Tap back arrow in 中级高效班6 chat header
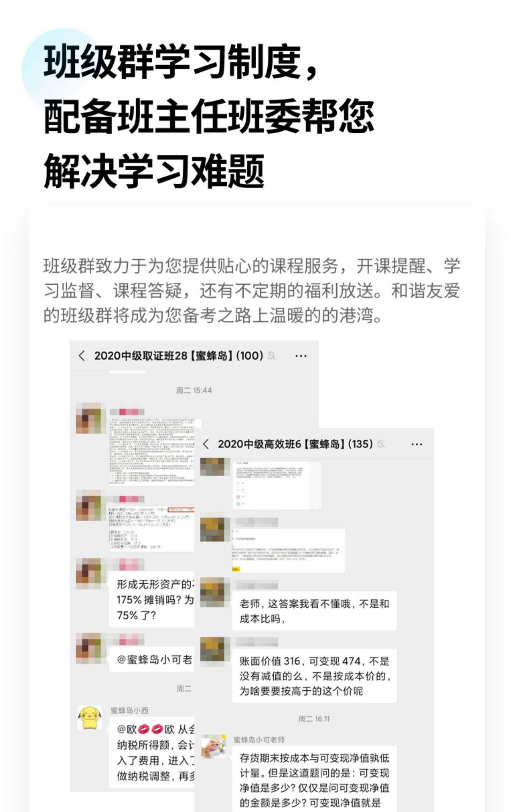The height and width of the screenshot is (812, 525). [205, 444]
